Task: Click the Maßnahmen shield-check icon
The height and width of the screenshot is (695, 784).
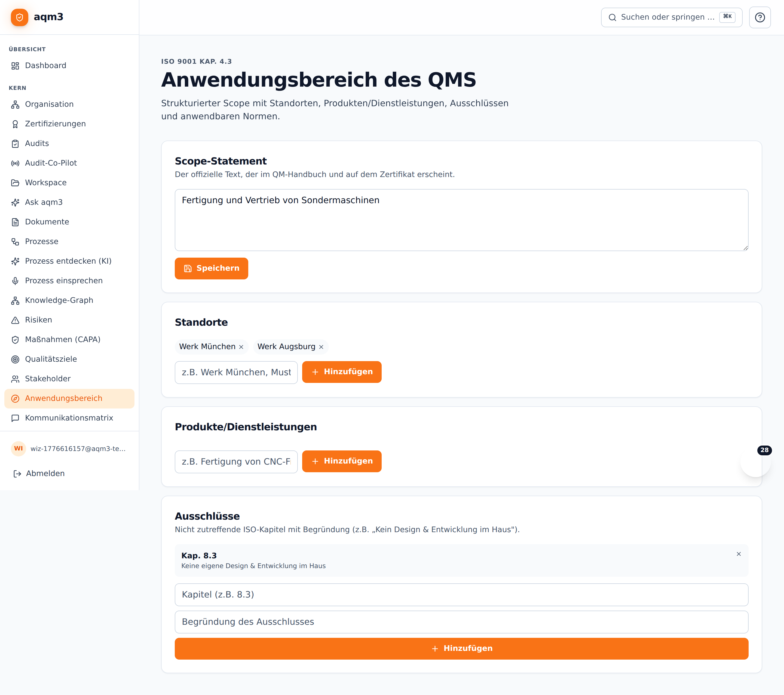Action: tap(15, 340)
